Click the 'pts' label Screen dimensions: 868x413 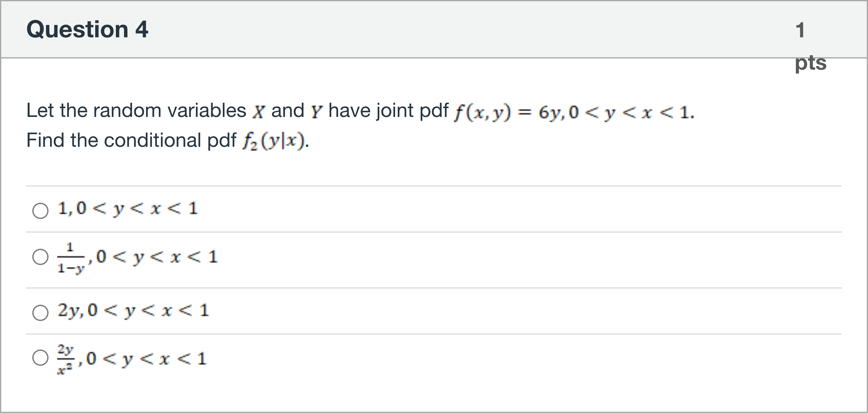tap(810, 63)
